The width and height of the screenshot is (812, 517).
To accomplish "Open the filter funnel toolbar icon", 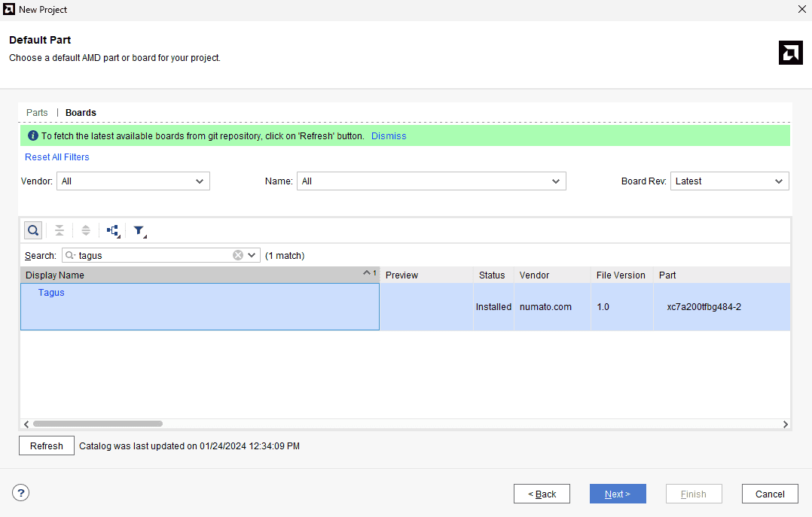I will coord(139,230).
